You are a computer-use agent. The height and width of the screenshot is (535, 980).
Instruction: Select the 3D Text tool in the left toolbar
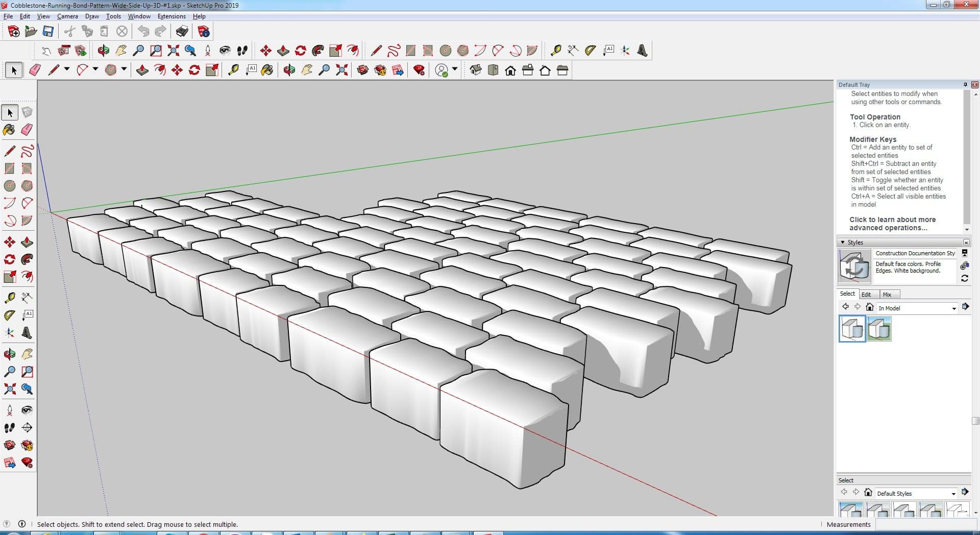tap(27, 333)
